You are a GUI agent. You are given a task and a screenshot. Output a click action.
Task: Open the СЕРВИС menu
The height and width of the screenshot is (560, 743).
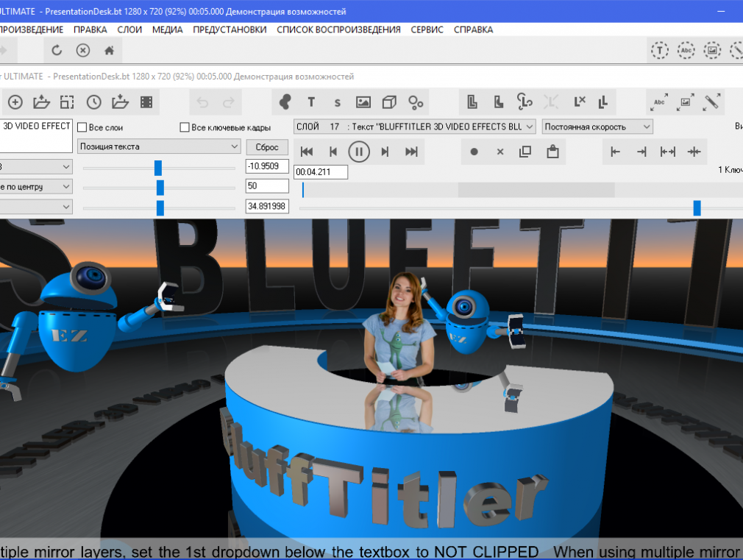427,29
